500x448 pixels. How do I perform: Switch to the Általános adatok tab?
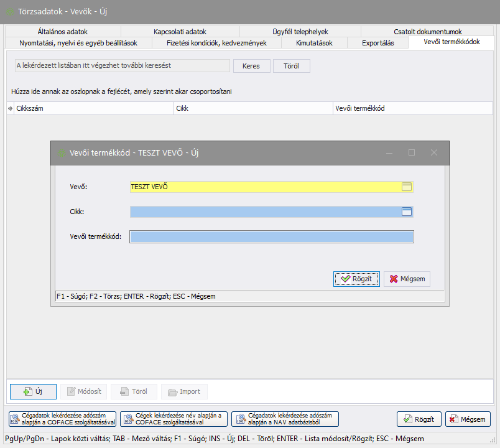62,32
